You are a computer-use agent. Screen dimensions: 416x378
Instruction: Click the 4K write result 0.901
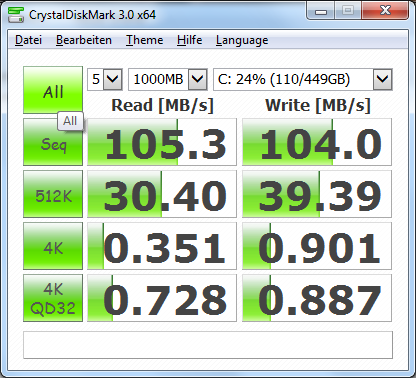point(317,246)
